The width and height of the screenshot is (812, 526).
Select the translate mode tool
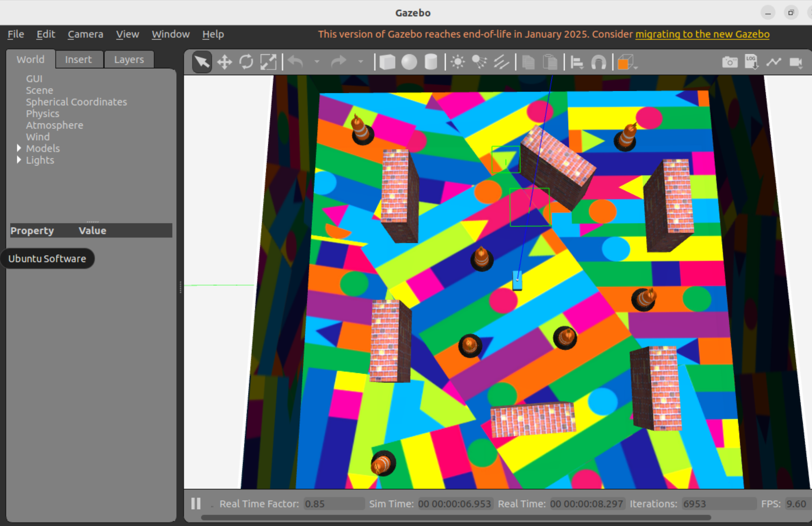tap(224, 62)
